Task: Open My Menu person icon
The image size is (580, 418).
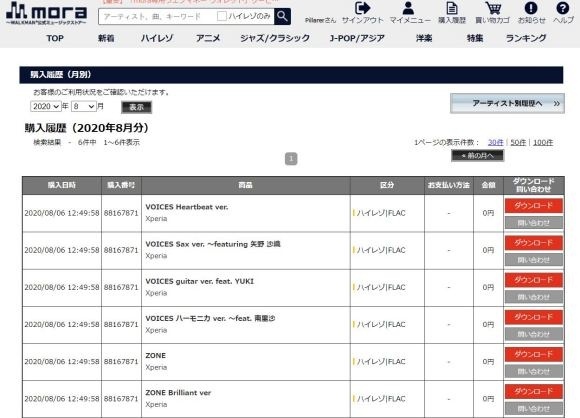Action: point(408,8)
